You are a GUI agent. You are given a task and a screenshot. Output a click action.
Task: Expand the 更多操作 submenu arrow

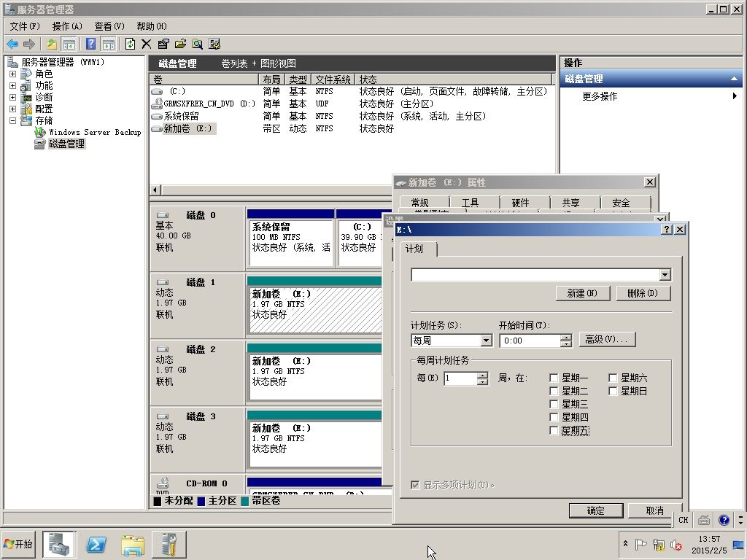pyautogui.click(x=735, y=96)
